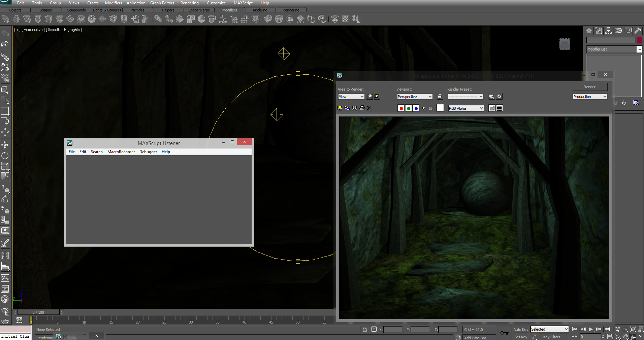Screen dimensions: 644x340
Task: Print the rendered image
Action: pos(362,108)
